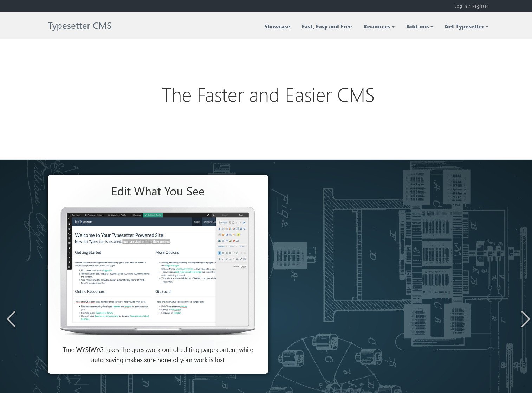Click The Faster and Easier CMS headline
This screenshot has height=393, width=532.
pyautogui.click(x=268, y=95)
